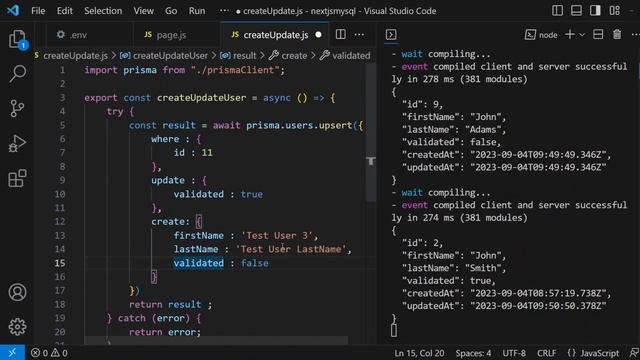The width and height of the screenshot is (640, 360).
Task: Open the Manage gear icon
Action: click(x=17, y=327)
